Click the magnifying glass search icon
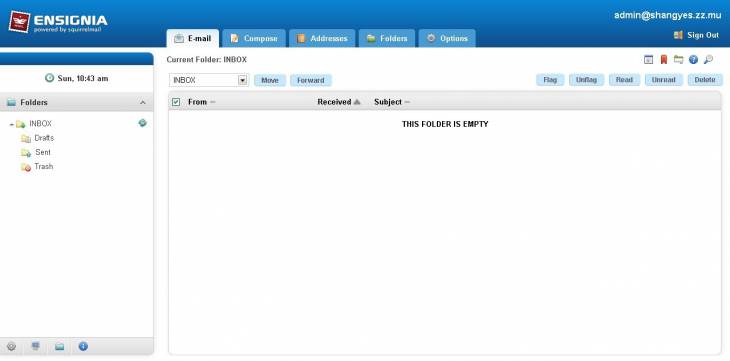This screenshot has height=361, width=730. (708, 60)
